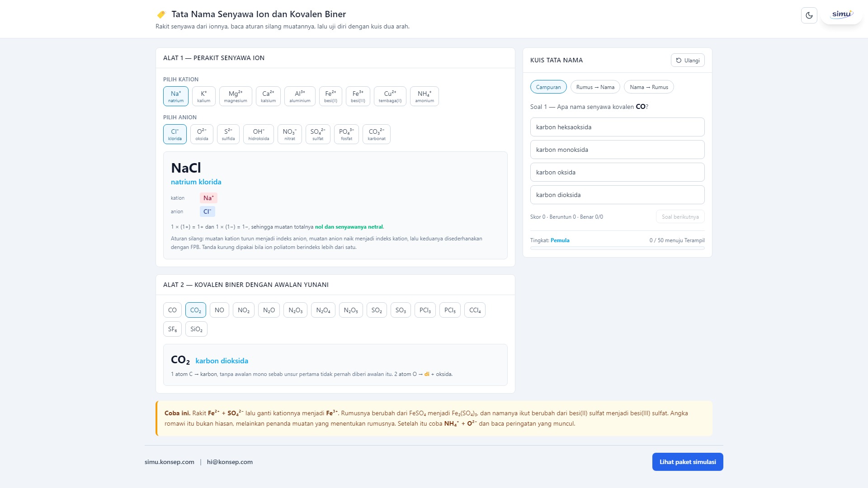Screen dimensions: 868x488
Task: Open Lihat paket simulasi
Action: (687, 462)
